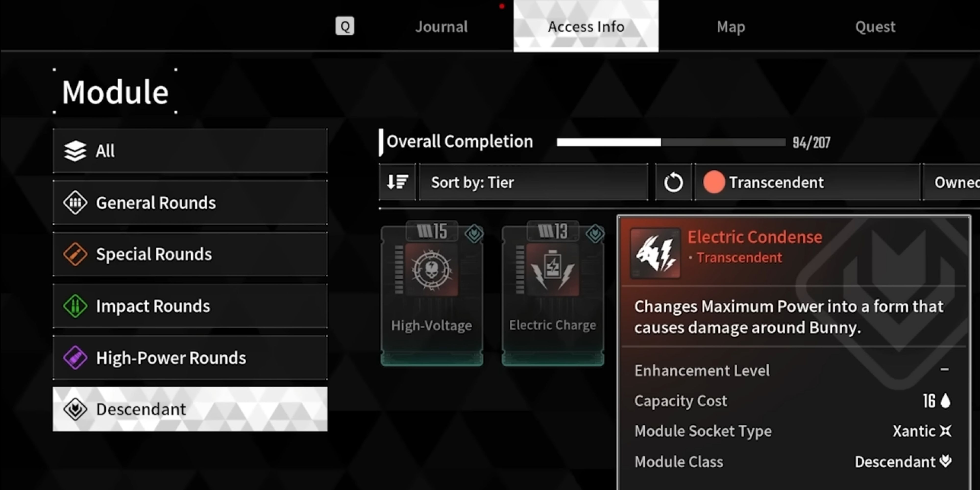The height and width of the screenshot is (490, 980).
Task: Click the sort order icon
Action: [397, 182]
